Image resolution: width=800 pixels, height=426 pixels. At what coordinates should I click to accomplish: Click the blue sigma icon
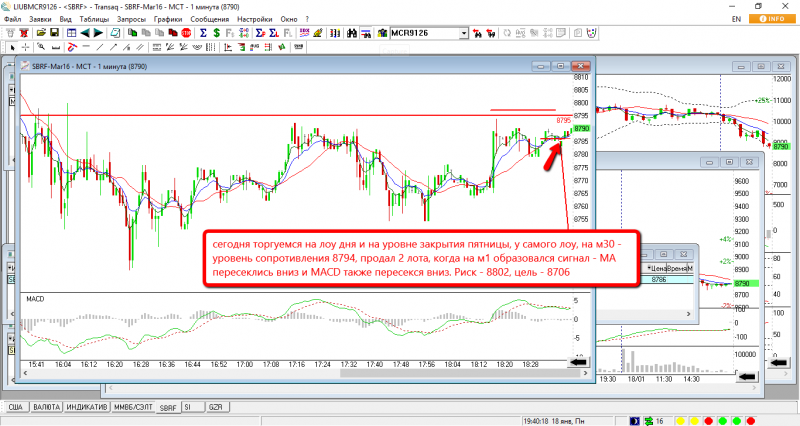click(x=203, y=33)
